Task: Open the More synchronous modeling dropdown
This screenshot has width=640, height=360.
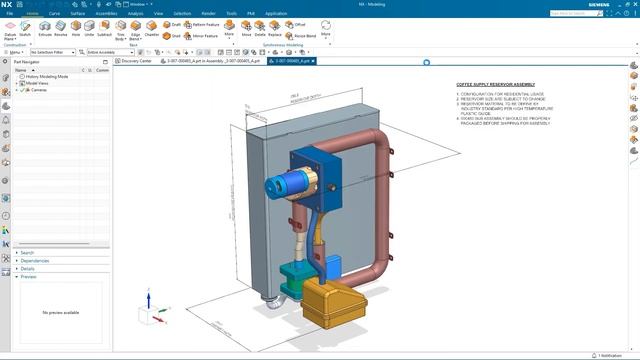Action: pos(325,29)
